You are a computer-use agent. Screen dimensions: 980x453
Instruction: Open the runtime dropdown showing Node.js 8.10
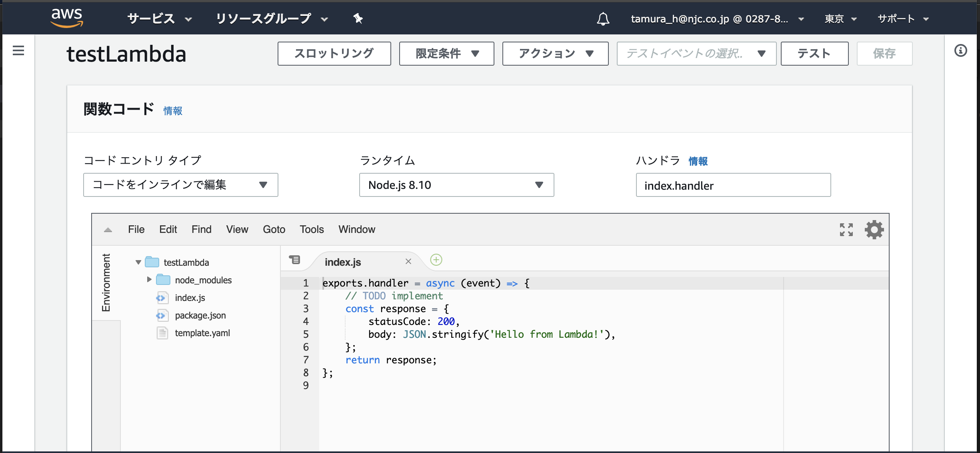coord(456,185)
